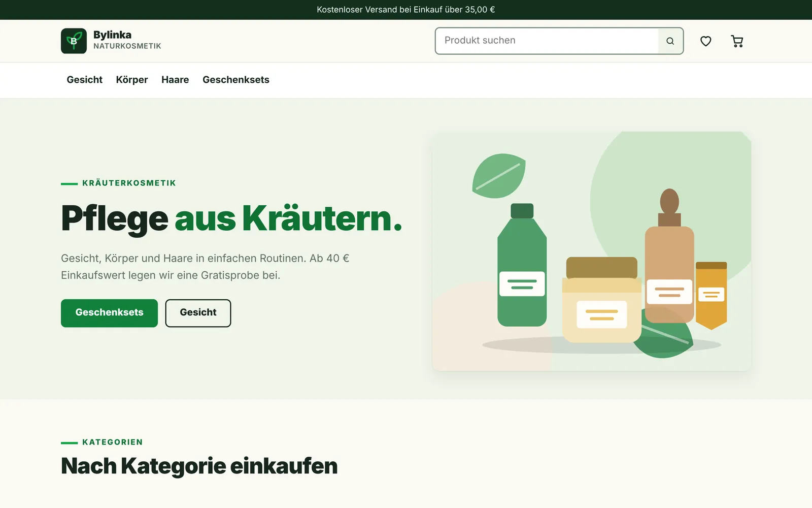This screenshot has height=508, width=812.
Task: Click the Gratisprobe description paragraph
Action: tap(205, 267)
